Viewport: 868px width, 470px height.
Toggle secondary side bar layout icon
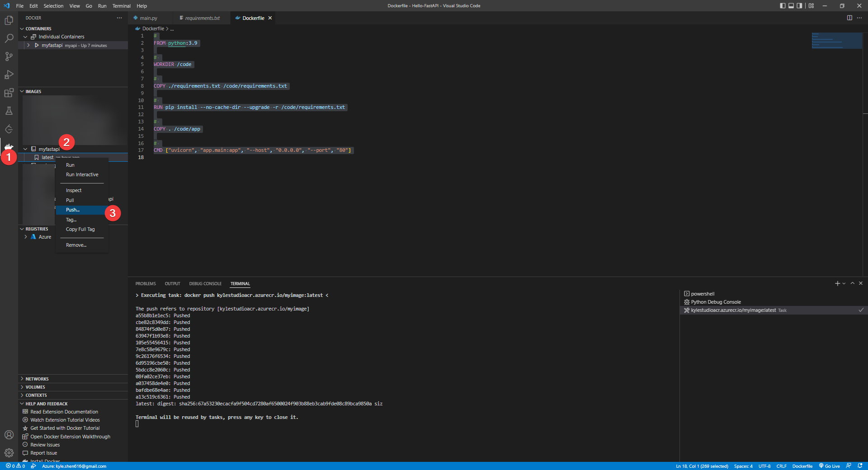[x=799, y=6]
